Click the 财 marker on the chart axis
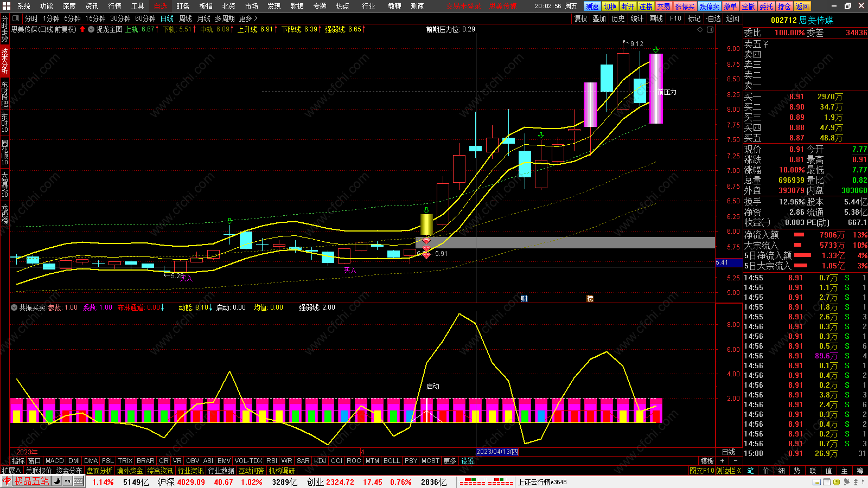This screenshot has height=488, width=868. 524,299
